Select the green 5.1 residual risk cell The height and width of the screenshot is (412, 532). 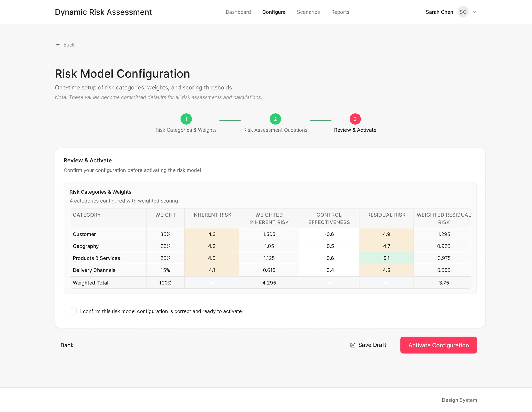pyautogui.click(x=386, y=258)
